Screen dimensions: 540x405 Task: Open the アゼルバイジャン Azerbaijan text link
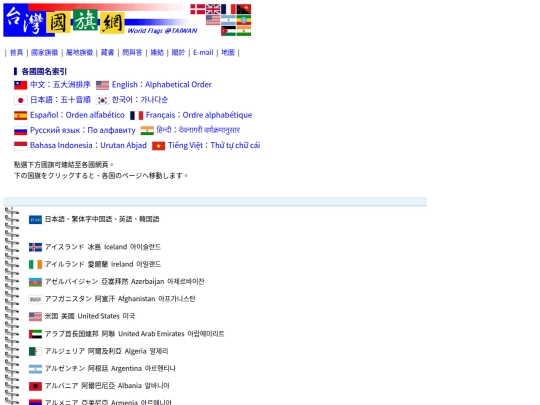pyautogui.click(x=124, y=282)
